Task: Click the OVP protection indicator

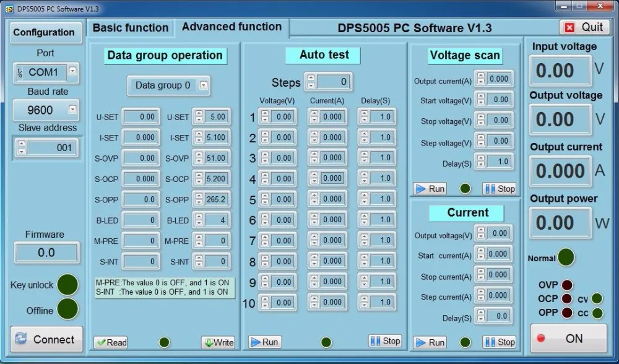Action: pyautogui.click(x=567, y=285)
